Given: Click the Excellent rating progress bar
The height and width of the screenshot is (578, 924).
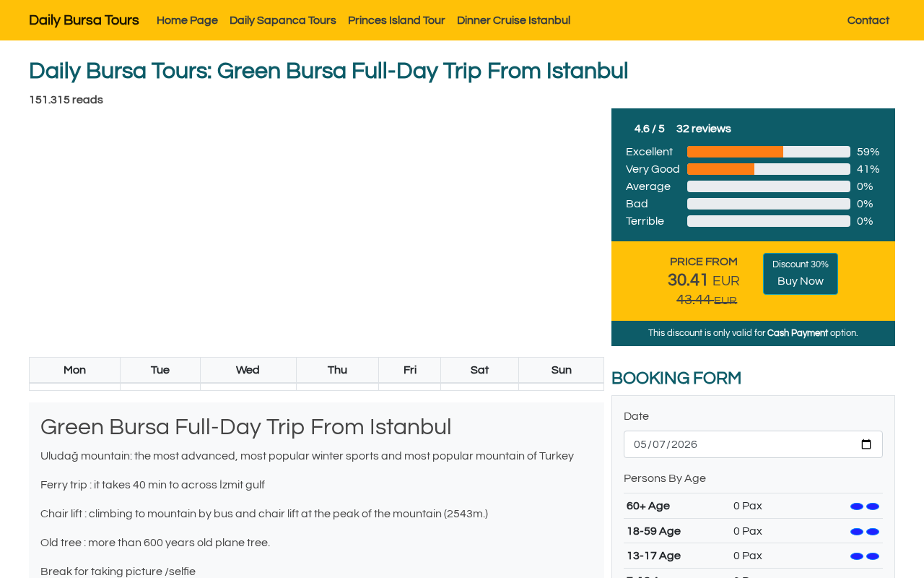Looking at the screenshot, I should tap(769, 152).
